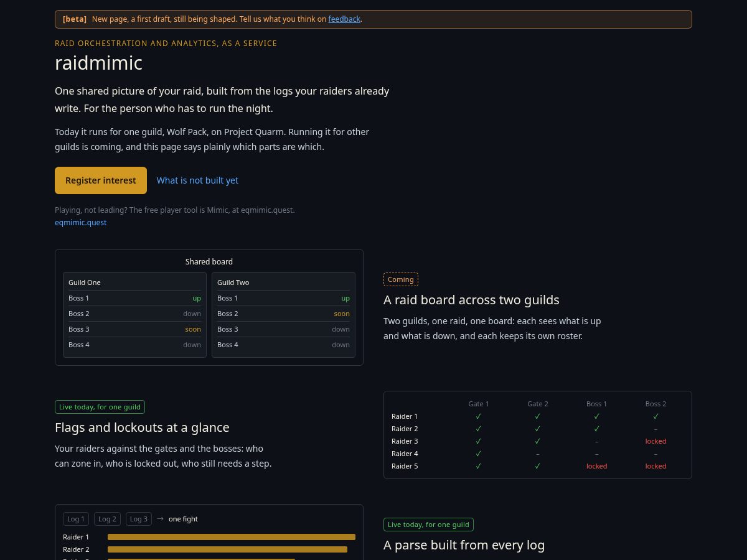Click Raider 5 Boss 1 'locked' cell
This screenshot has height=560, width=747.
click(596, 466)
